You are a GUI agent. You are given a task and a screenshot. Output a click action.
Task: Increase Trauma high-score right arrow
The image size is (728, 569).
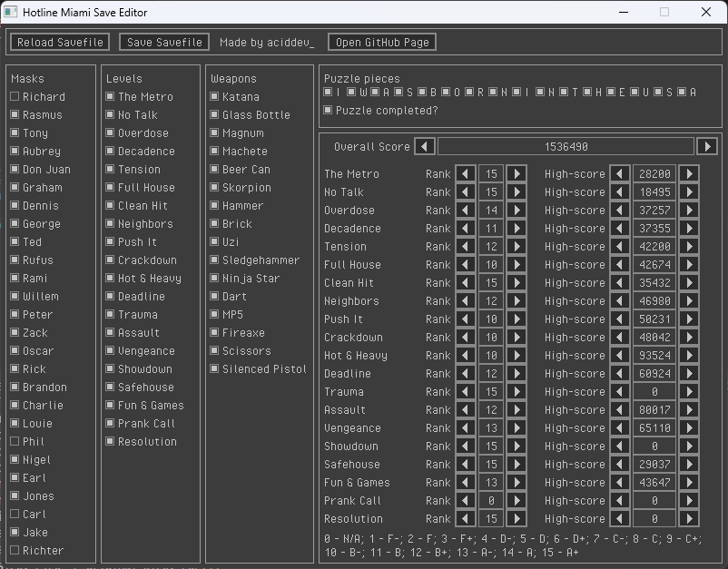(x=689, y=392)
